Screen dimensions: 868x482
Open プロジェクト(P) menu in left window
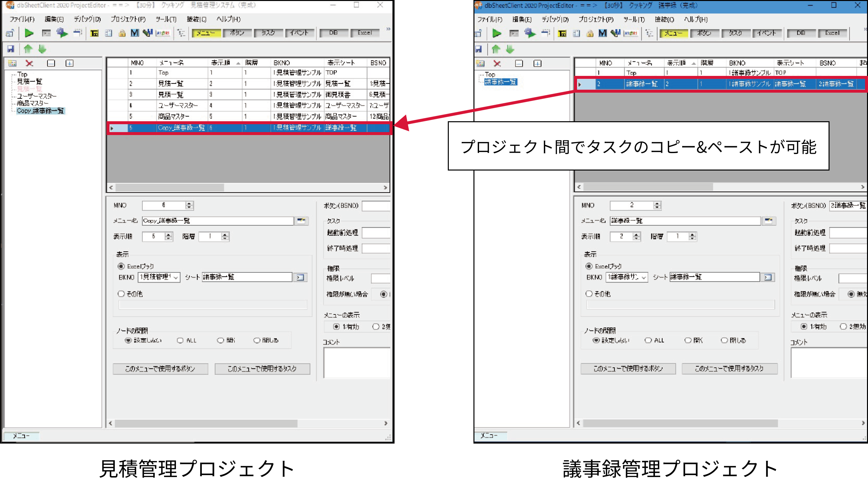128,19
